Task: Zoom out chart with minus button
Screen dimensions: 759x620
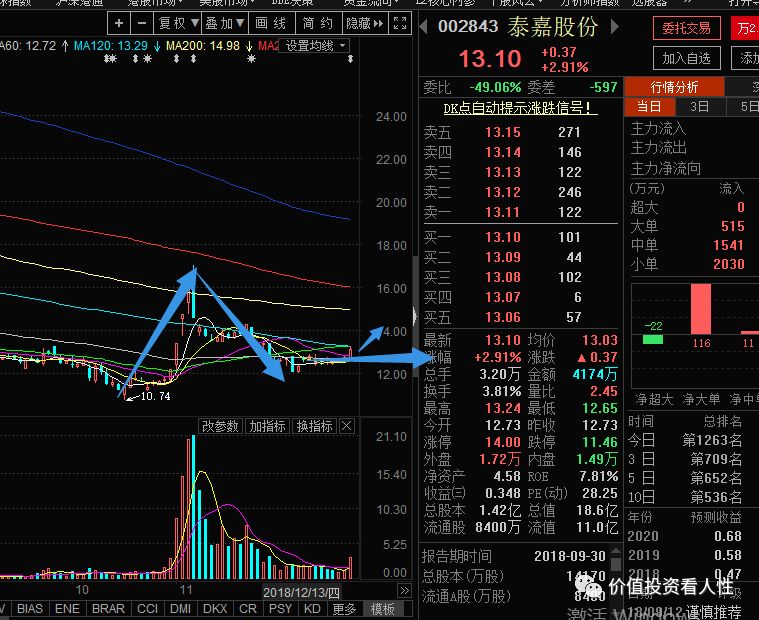Action: [x=142, y=23]
